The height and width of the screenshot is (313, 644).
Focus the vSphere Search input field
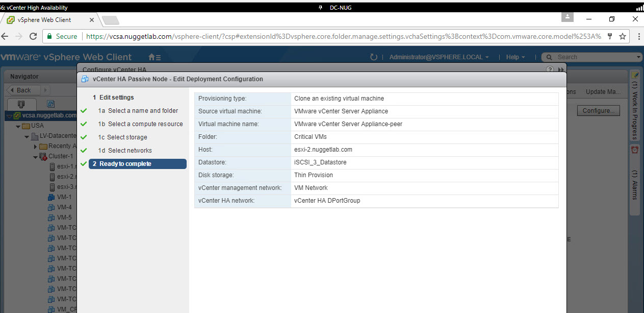point(595,57)
